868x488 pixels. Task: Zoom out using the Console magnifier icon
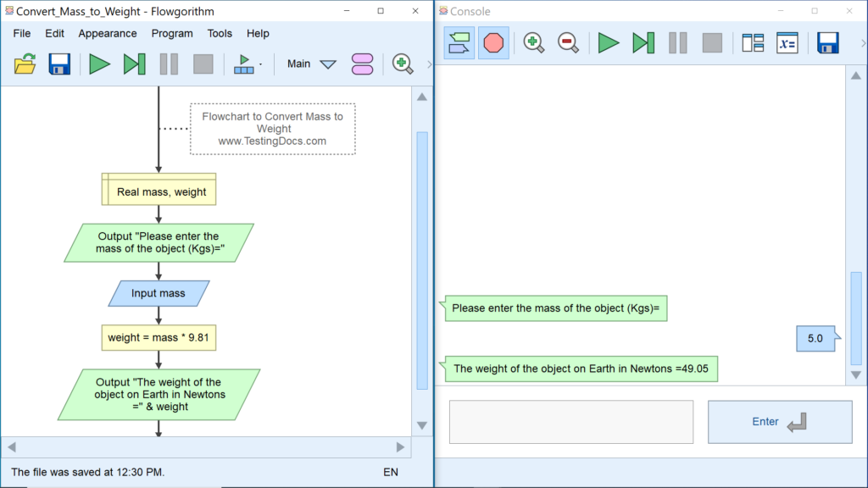tap(567, 42)
